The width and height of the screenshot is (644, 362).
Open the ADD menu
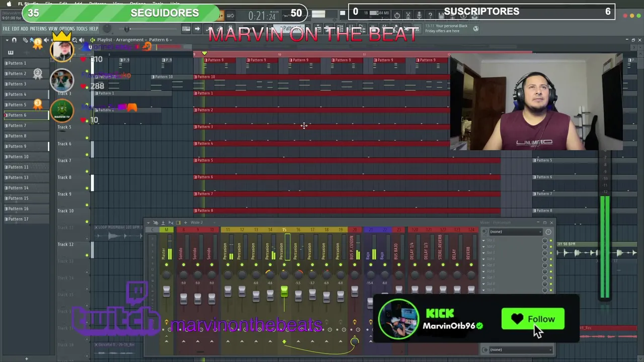(x=24, y=29)
